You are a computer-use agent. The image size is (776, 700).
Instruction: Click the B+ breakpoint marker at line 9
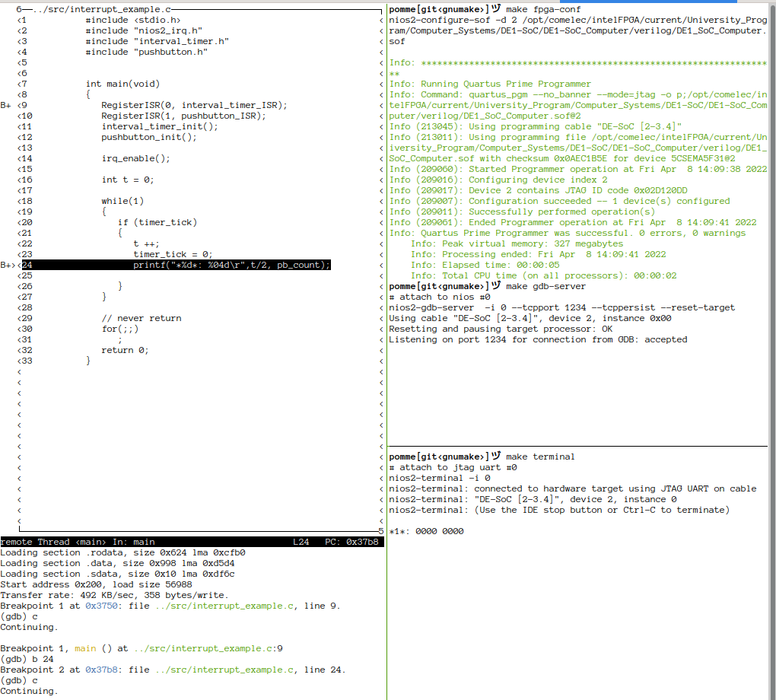point(6,105)
